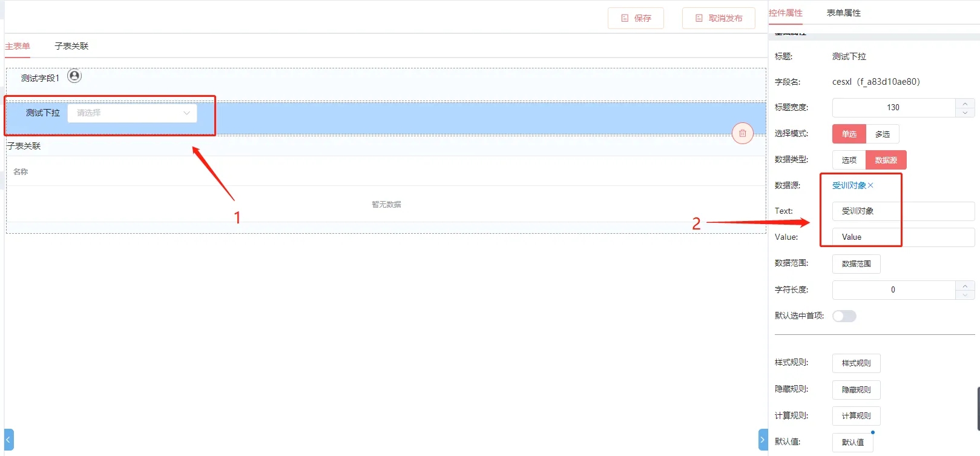Decrease 标题宽度 with down stepper arrow
This screenshot has height=456, width=980.
point(965,113)
